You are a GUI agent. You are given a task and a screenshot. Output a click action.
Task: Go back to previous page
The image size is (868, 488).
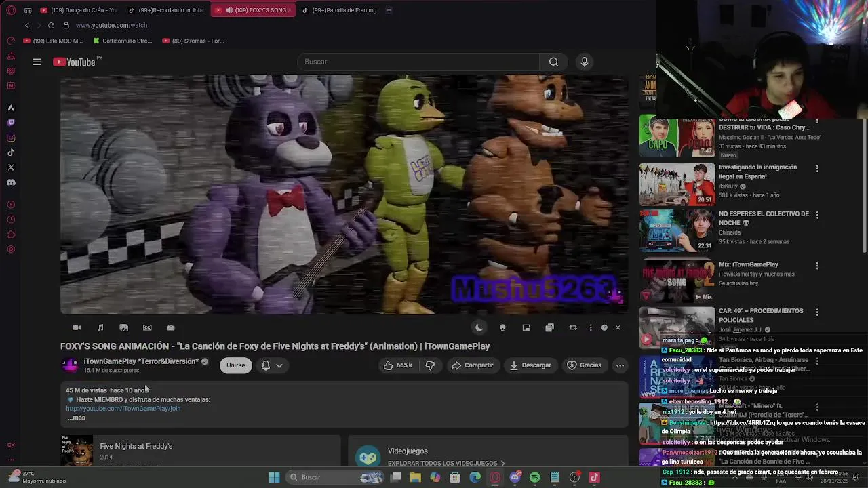click(x=27, y=25)
